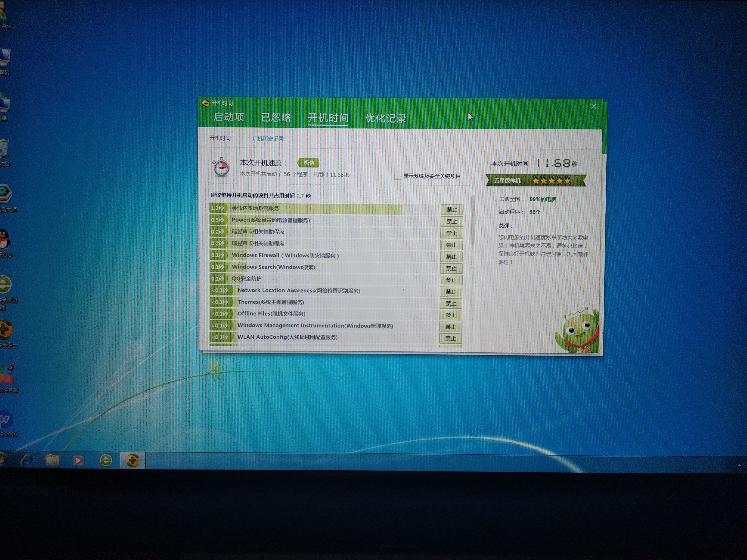Click the 56个 startup programs count
The image size is (747, 560).
click(x=535, y=212)
